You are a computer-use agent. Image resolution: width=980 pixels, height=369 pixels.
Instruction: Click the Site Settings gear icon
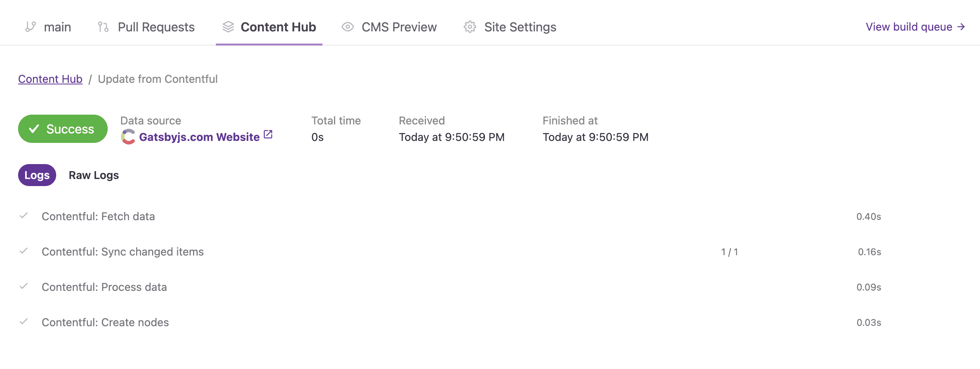[x=470, y=27]
